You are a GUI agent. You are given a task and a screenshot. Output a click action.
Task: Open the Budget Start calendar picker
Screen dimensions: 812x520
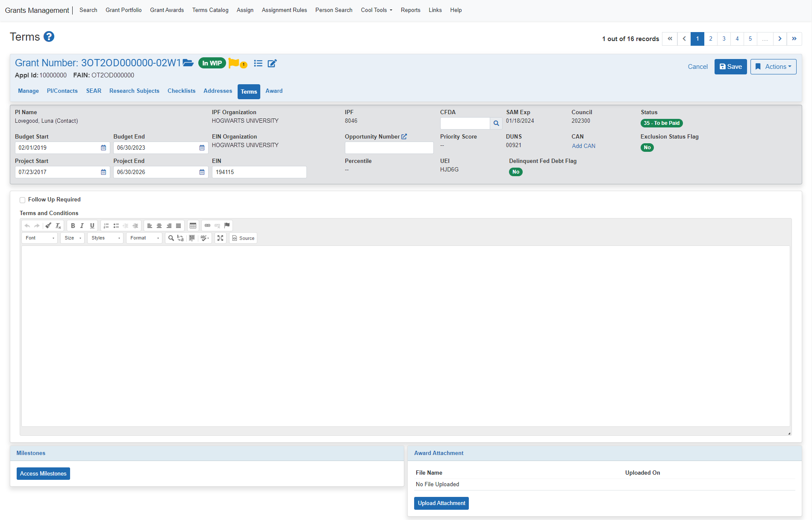coord(103,148)
